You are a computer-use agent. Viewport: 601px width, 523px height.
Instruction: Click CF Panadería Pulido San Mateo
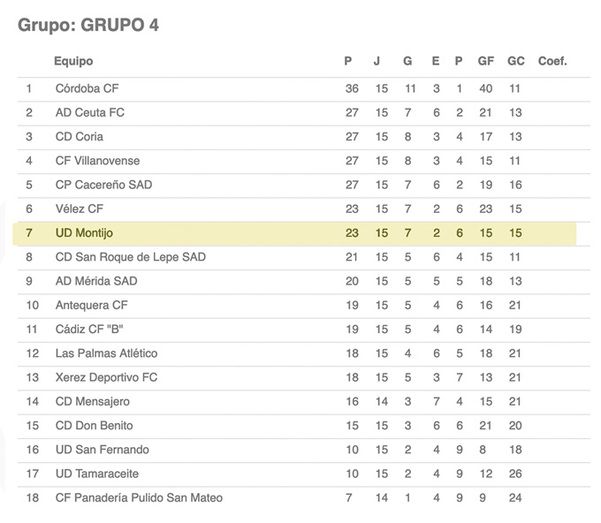click(139, 498)
